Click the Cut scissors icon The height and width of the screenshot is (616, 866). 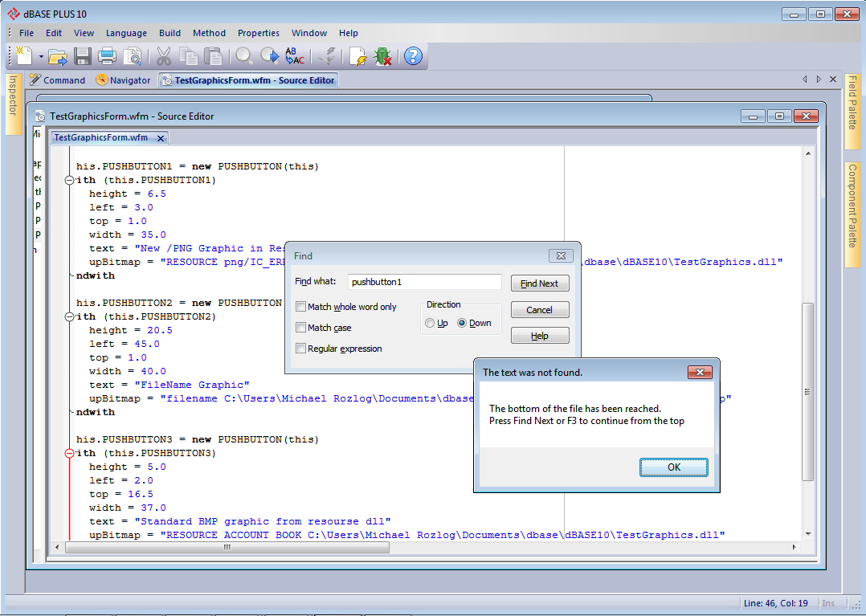click(164, 56)
